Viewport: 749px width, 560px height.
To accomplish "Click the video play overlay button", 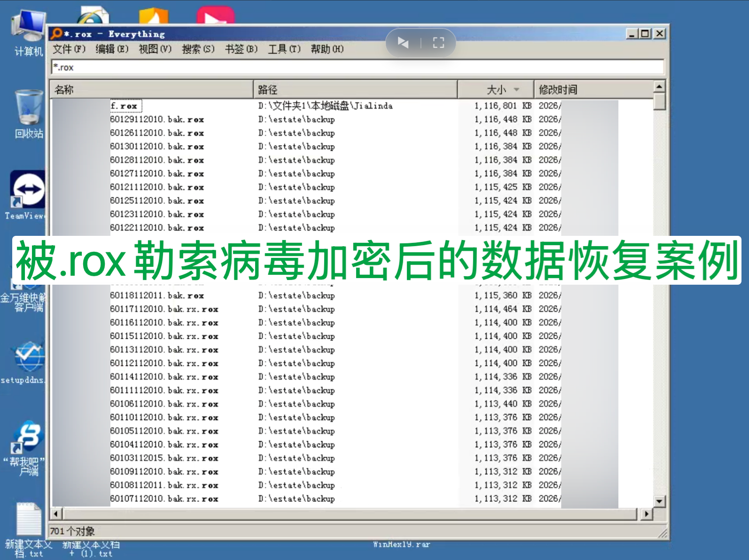I will 403,43.
